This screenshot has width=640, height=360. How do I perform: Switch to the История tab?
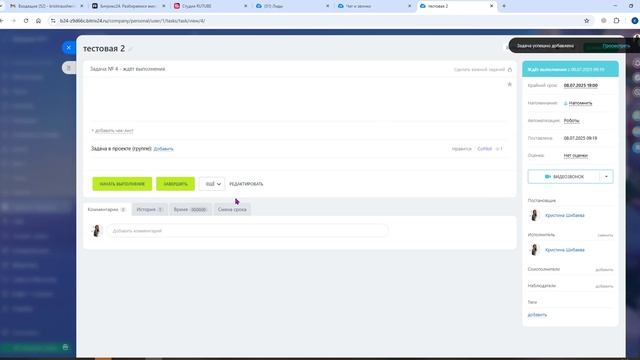[x=150, y=209]
